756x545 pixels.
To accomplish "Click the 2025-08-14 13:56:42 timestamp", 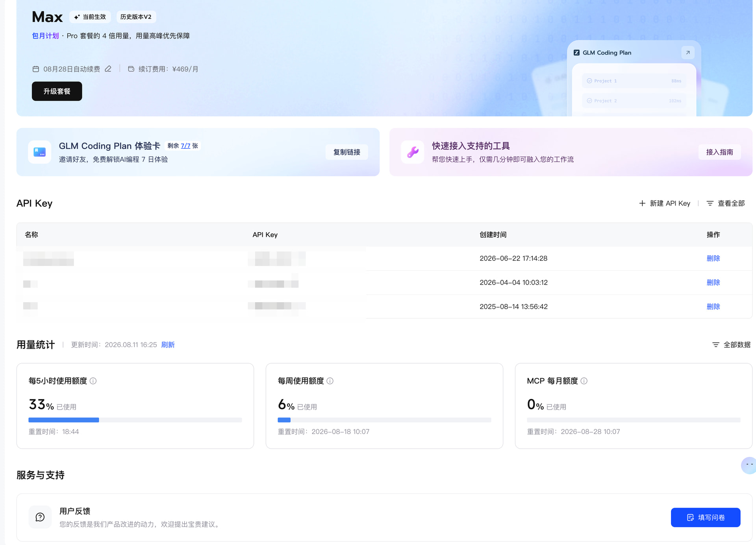I will pyautogui.click(x=513, y=307).
